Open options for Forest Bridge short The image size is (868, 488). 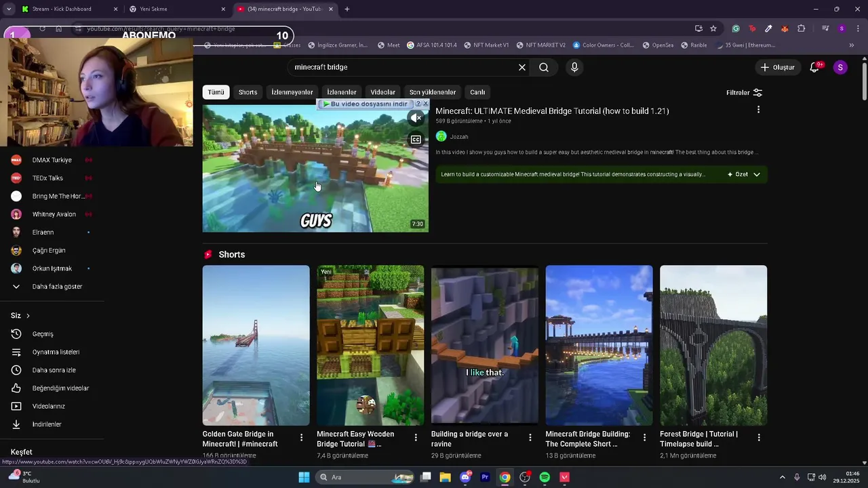[759, 438]
